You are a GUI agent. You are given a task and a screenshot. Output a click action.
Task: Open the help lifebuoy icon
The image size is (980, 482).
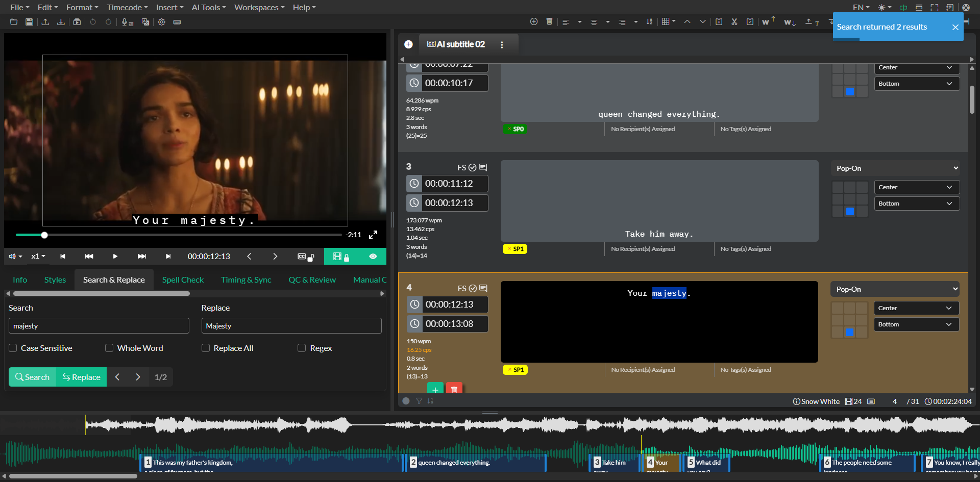966,8
